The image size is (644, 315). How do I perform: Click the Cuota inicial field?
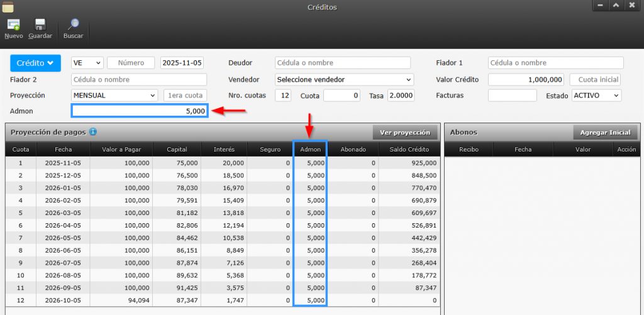tap(595, 80)
